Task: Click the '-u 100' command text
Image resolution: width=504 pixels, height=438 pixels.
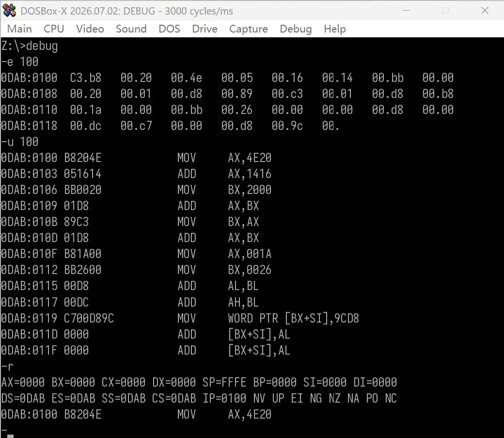Action: [x=19, y=142]
